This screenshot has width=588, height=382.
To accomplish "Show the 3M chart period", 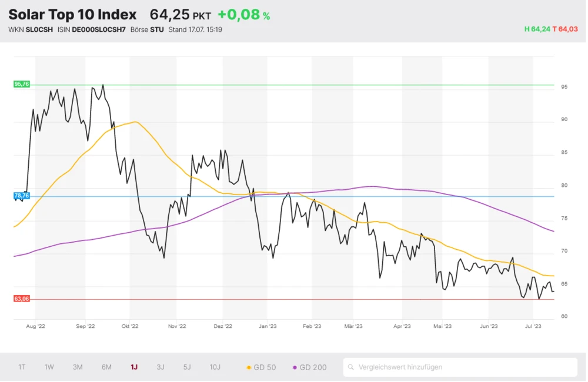I will [78, 367].
